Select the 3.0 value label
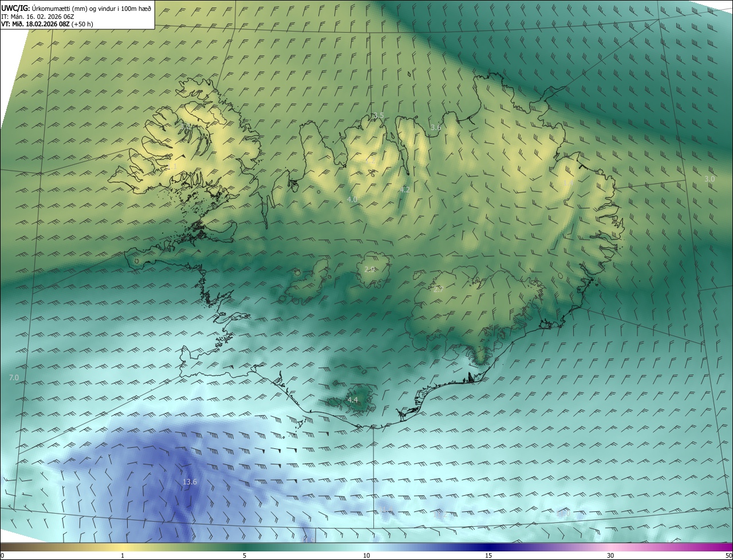This screenshot has height=560, width=733. click(710, 179)
